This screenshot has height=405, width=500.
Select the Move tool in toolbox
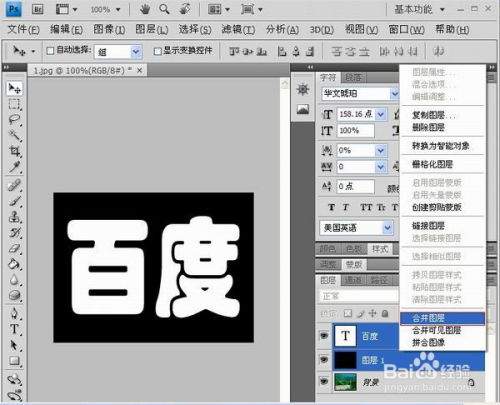(x=14, y=88)
